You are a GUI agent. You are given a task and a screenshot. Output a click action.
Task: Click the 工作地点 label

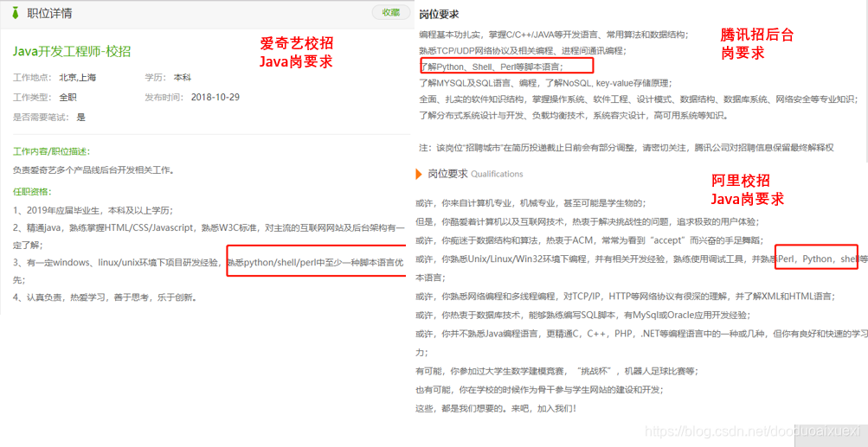(x=32, y=78)
